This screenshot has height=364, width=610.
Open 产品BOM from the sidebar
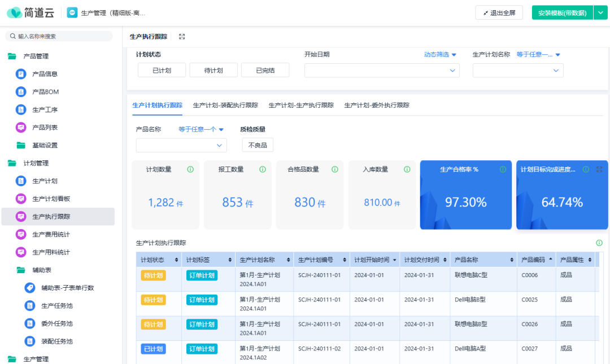pos(45,91)
